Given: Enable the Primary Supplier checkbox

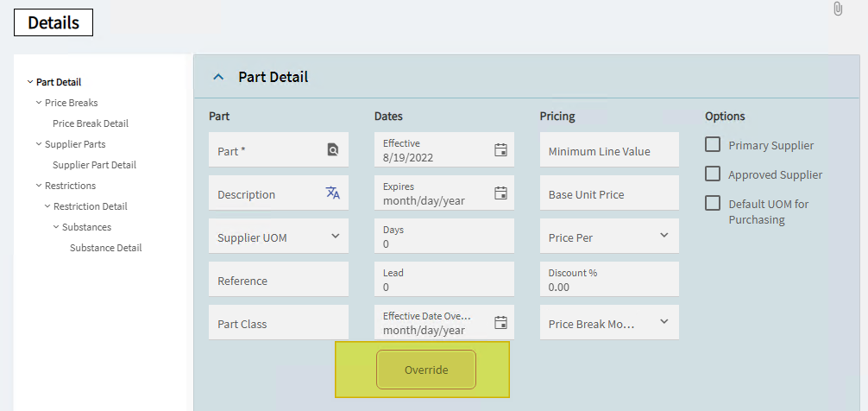Looking at the screenshot, I should 713,145.
